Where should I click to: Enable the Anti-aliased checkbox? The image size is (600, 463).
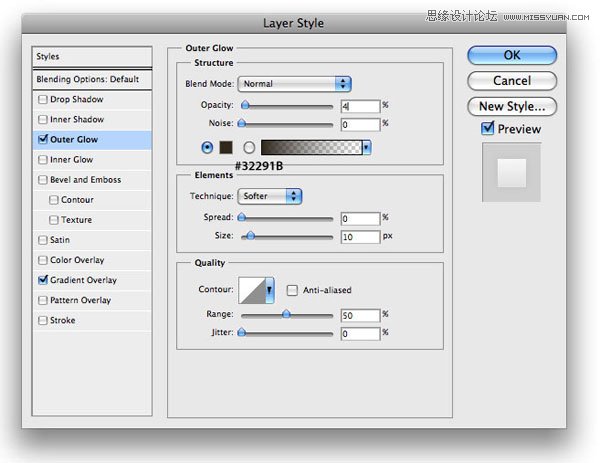click(x=292, y=291)
